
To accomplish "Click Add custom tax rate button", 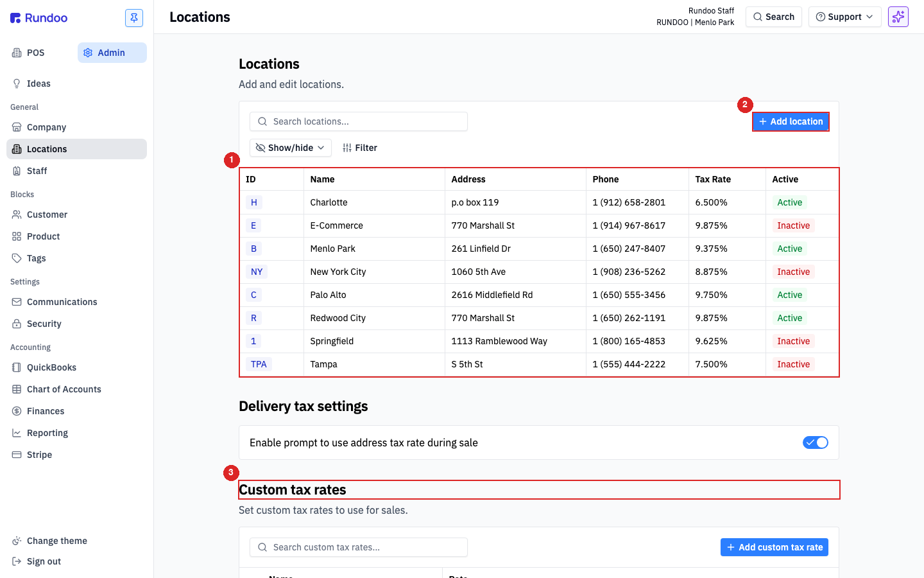I will pos(774,547).
